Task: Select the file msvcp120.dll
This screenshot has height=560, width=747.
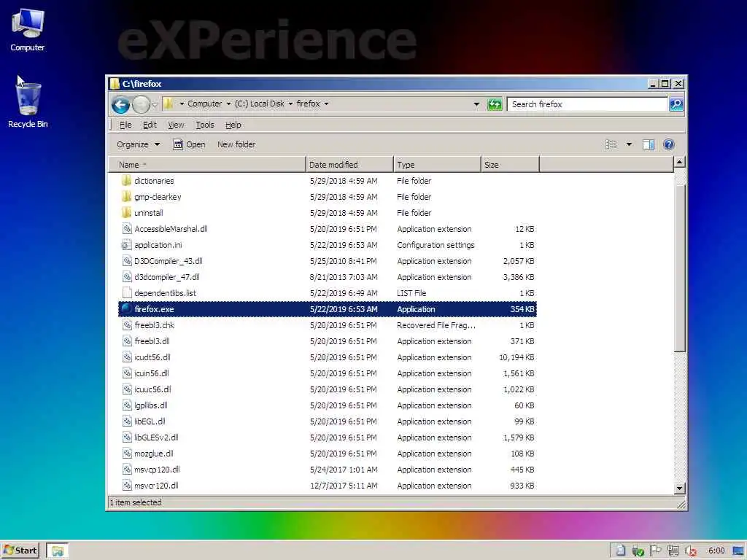Action: 157,470
